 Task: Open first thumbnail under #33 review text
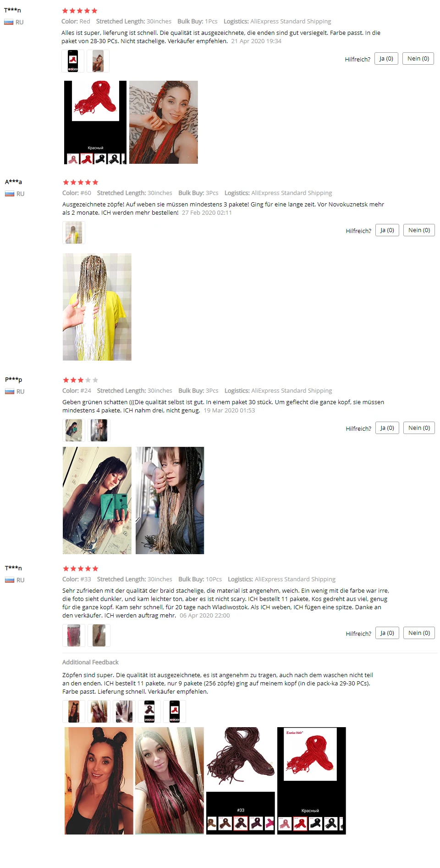[74, 635]
